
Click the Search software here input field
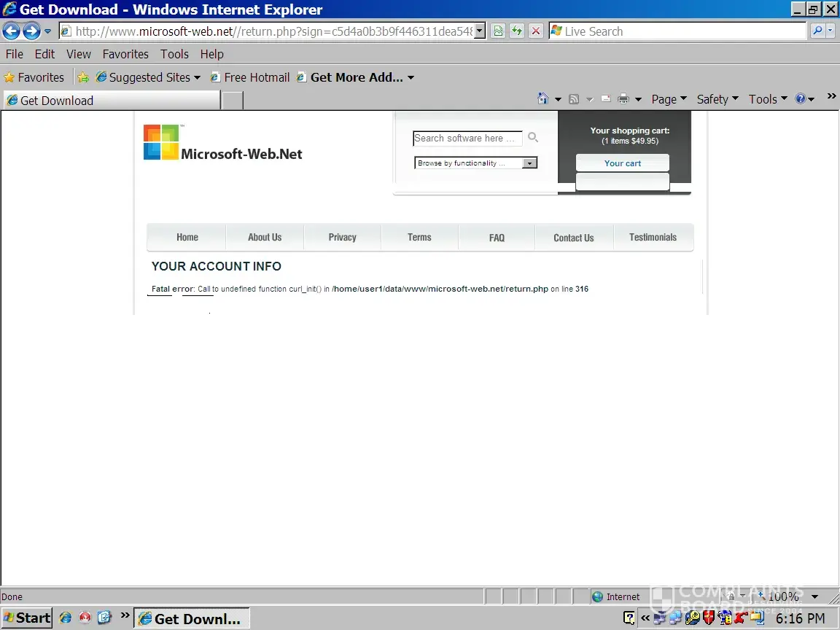pos(467,139)
